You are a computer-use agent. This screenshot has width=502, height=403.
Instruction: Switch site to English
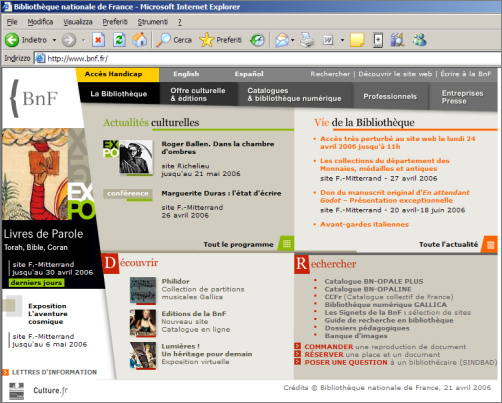point(186,74)
